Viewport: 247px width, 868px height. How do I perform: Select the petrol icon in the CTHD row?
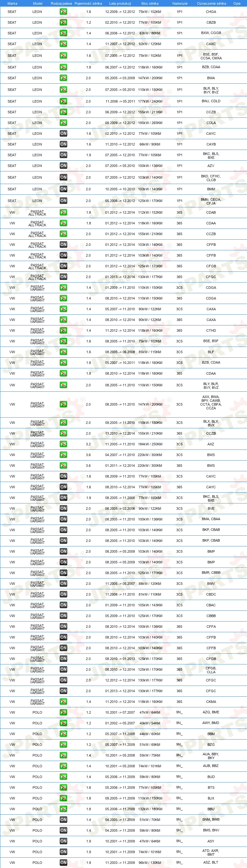(x=63, y=330)
